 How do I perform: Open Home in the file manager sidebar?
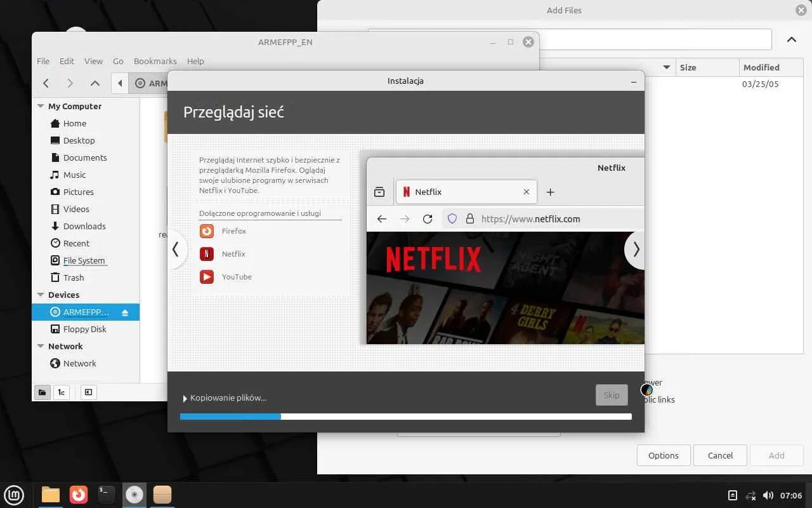pyautogui.click(x=74, y=123)
